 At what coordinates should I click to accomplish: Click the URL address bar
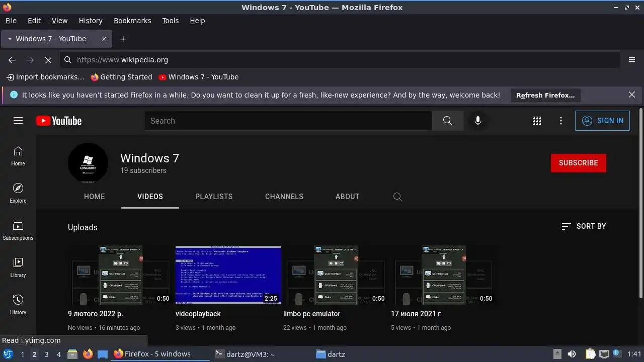click(x=340, y=60)
